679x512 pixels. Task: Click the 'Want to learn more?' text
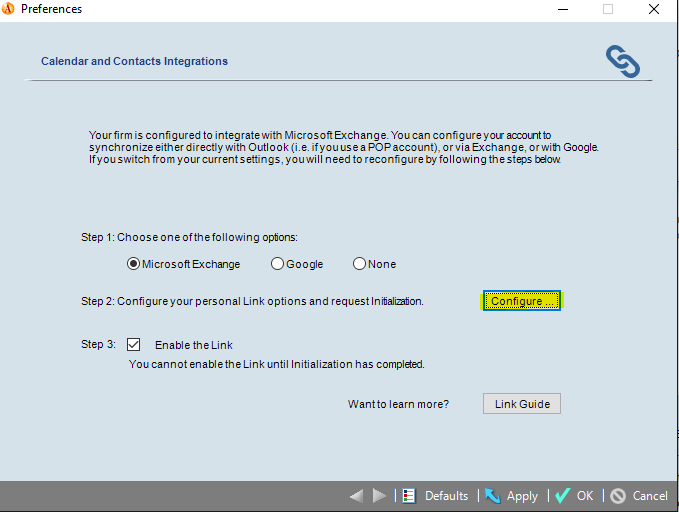[x=398, y=404]
